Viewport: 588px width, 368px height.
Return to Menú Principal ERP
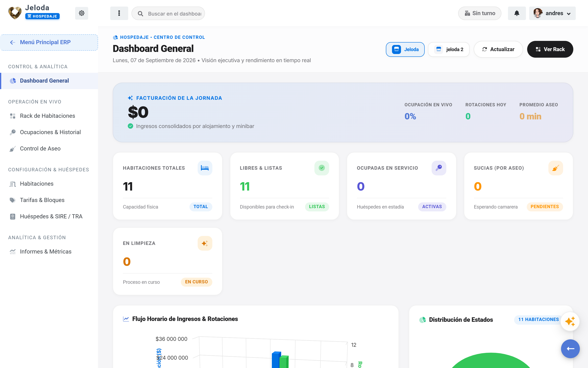[x=49, y=42]
